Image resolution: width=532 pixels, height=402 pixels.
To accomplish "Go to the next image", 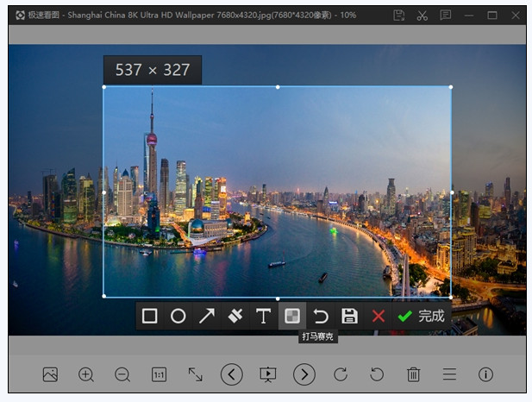I will [304, 374].
